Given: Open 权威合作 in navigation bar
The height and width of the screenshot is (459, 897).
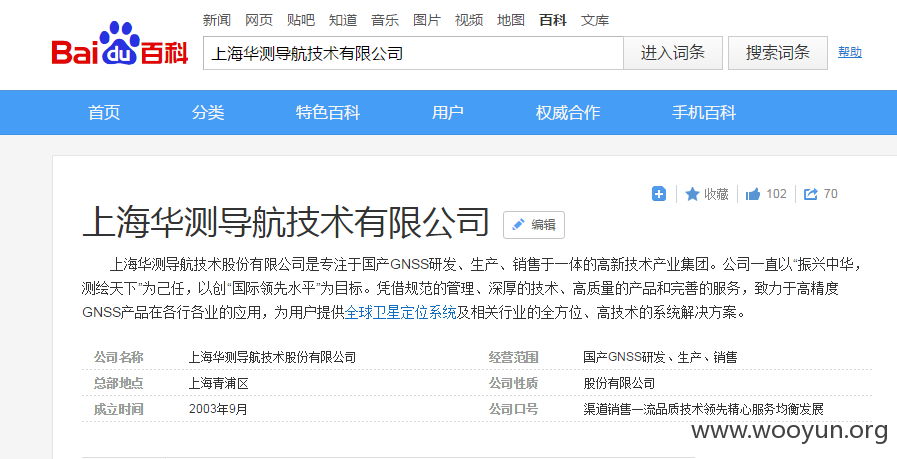Looking at the screenshot, I should (568, 112).
